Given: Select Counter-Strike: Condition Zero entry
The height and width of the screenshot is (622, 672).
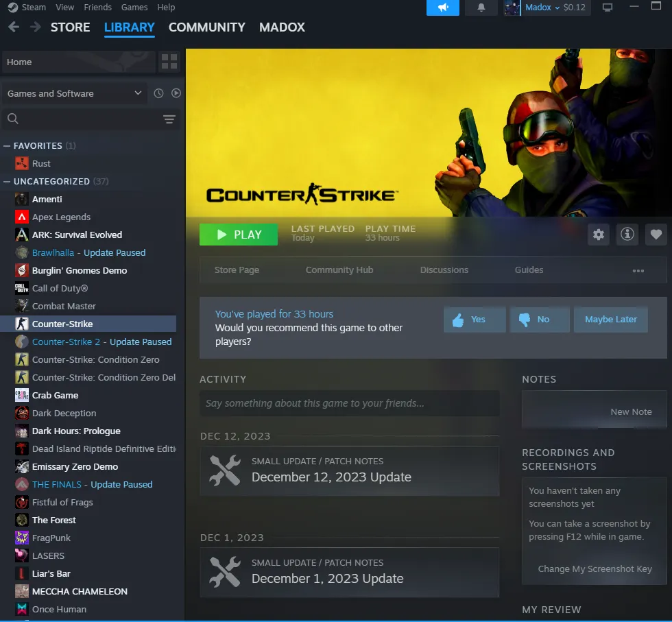Looking at the screenshot, I should (x=87, y=359).
